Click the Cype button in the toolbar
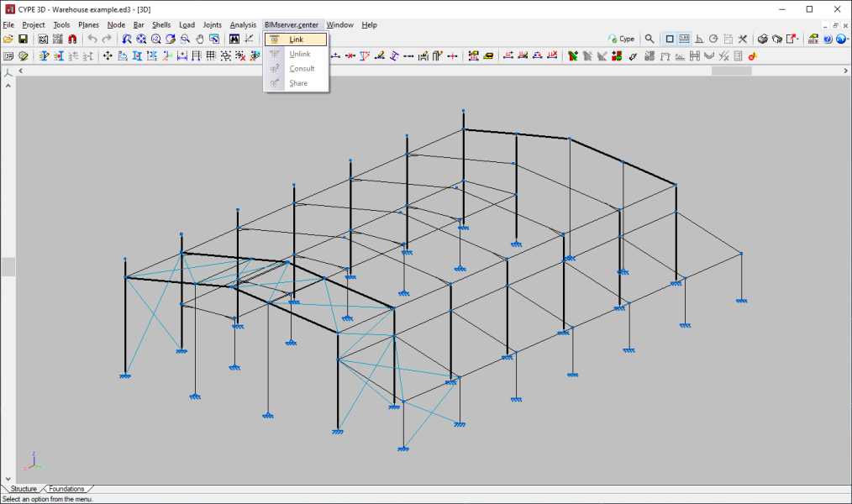The image size is (852, 504). (623, 39)
